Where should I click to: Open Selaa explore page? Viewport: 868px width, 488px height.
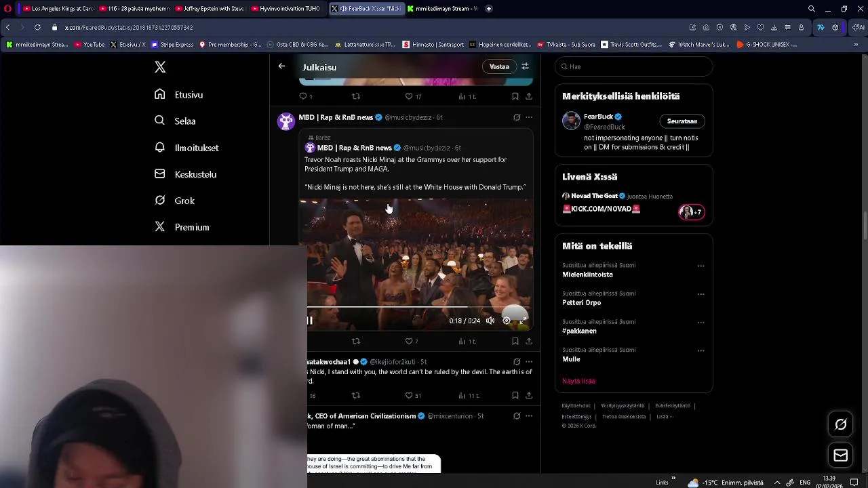(x=175, y=121)
